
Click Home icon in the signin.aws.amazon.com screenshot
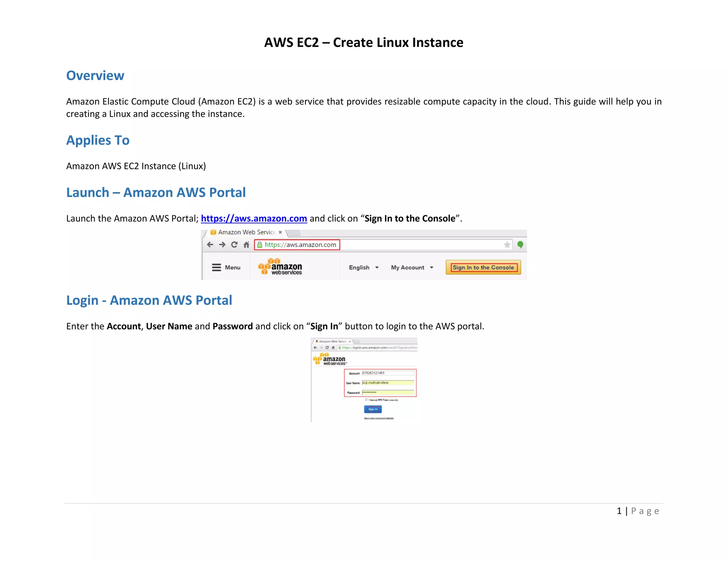[333, 348]
